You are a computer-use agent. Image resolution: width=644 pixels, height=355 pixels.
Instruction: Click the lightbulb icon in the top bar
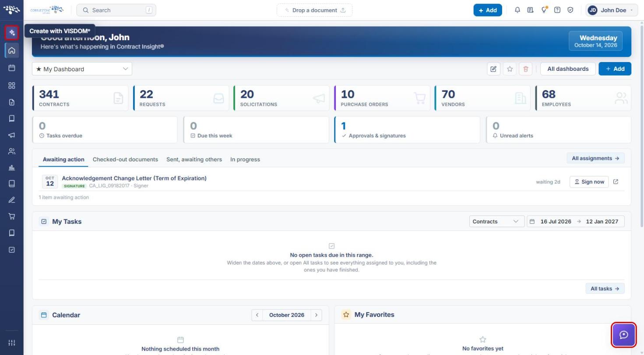point(544,10)
